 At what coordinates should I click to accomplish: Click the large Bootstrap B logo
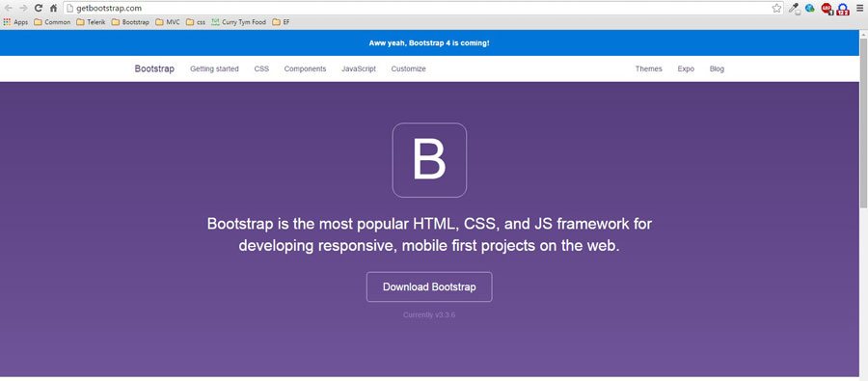[429, 160]
